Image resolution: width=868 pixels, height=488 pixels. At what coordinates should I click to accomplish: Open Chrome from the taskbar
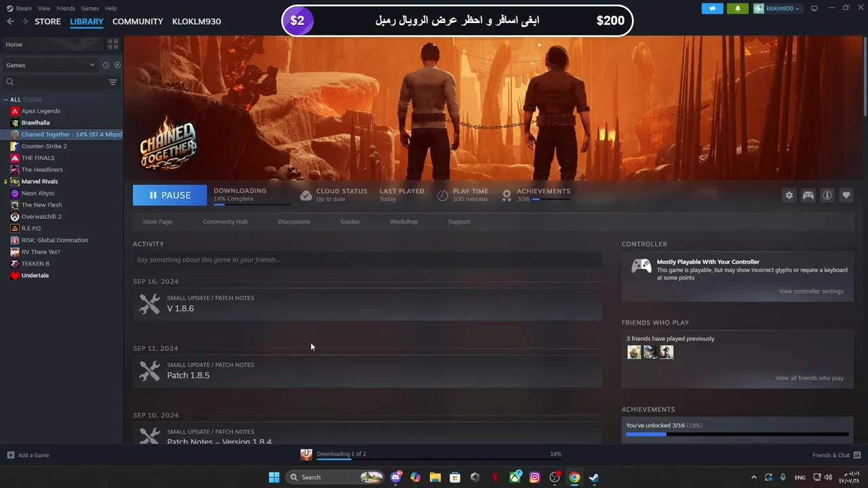574,477
